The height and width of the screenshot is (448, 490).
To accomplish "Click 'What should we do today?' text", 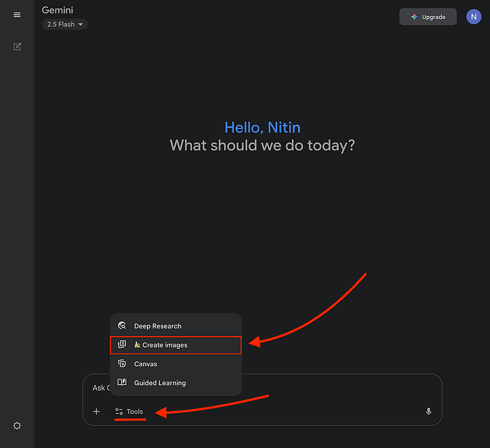I will 262,146.
